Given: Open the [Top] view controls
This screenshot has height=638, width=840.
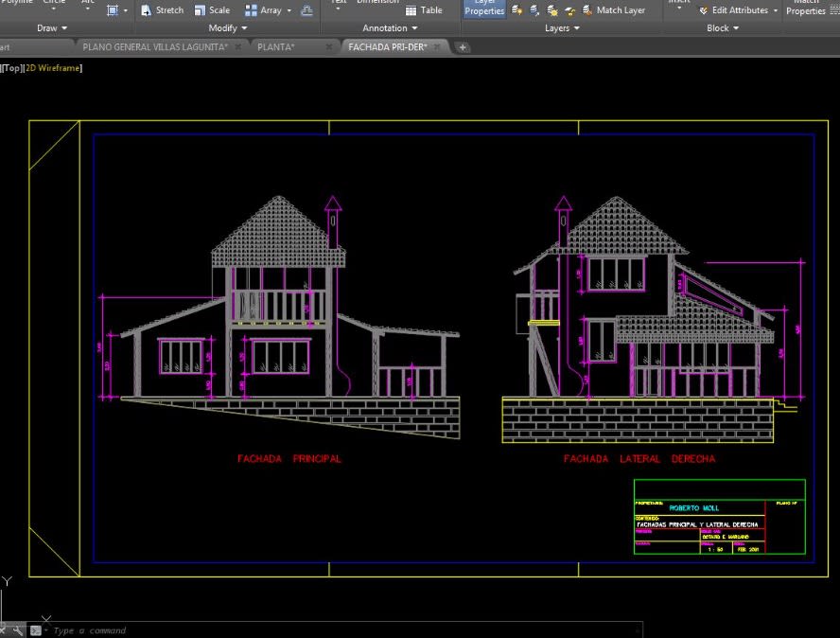Looking at the screenshot, I should pos(11,68).
